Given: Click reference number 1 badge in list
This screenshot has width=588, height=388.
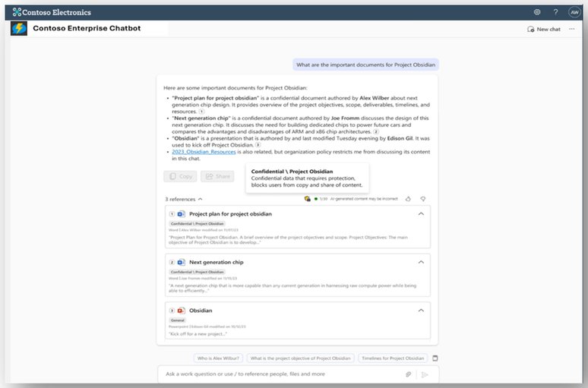Looking at the screenshot, I should tap(172, 213).
